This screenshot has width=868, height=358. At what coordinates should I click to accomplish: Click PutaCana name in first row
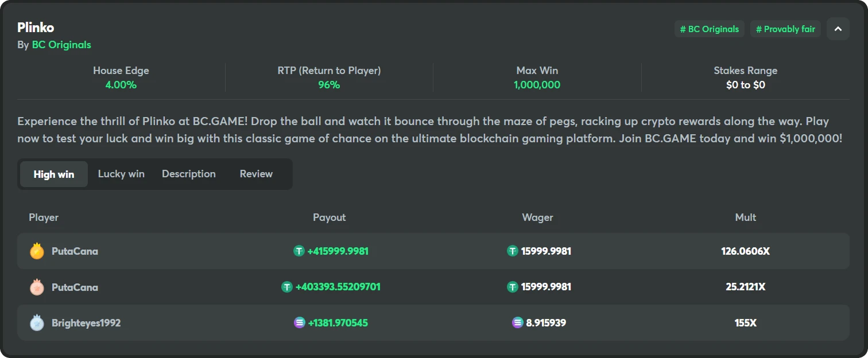click(75, 251)
